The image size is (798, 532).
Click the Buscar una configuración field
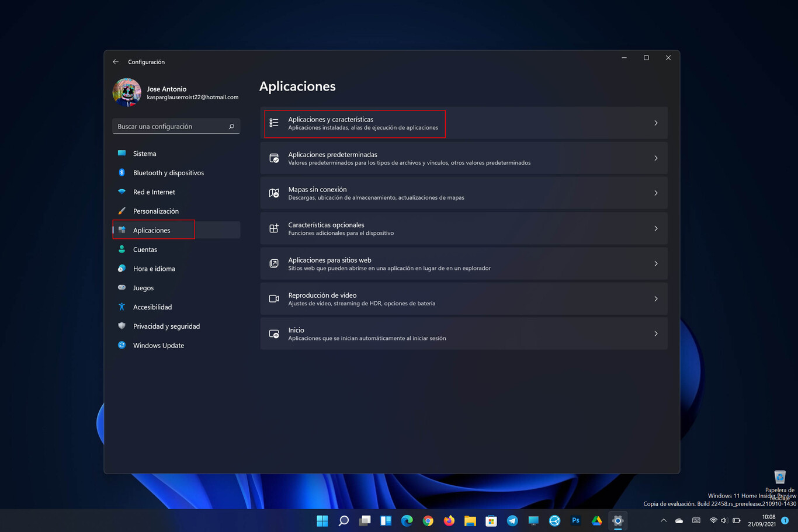coord(169,127)
